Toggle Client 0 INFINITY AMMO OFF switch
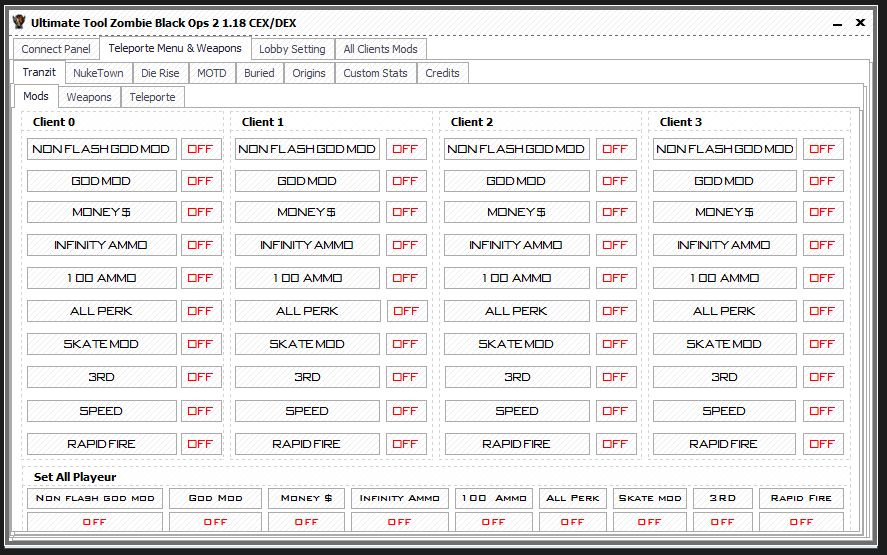 201,245
